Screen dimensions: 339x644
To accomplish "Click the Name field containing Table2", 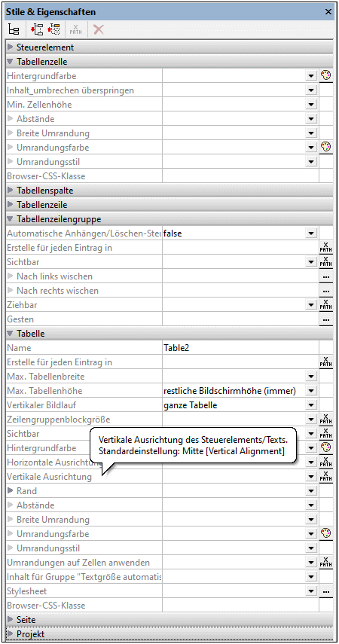I will 240,348.
